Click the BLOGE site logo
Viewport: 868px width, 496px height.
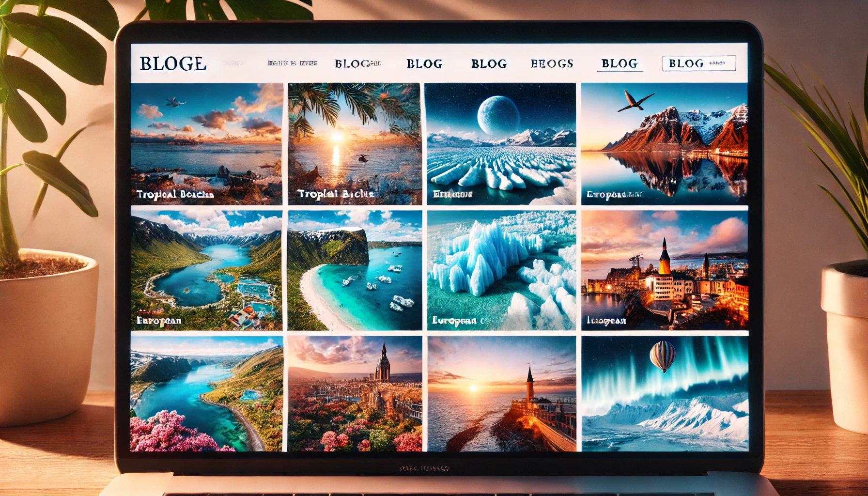coord(173,63)
